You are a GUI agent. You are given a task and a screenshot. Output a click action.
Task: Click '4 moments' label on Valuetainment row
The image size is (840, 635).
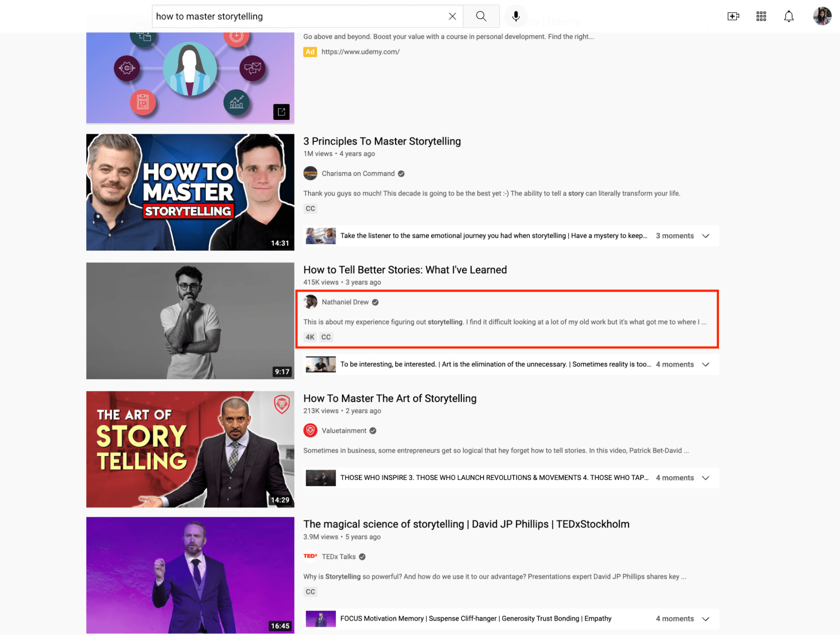674,478
